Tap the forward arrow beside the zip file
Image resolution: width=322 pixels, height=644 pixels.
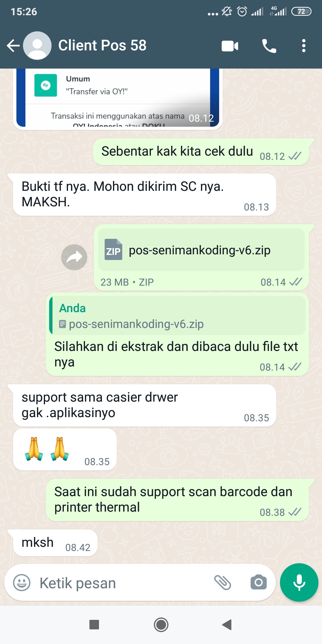[74, 257]
